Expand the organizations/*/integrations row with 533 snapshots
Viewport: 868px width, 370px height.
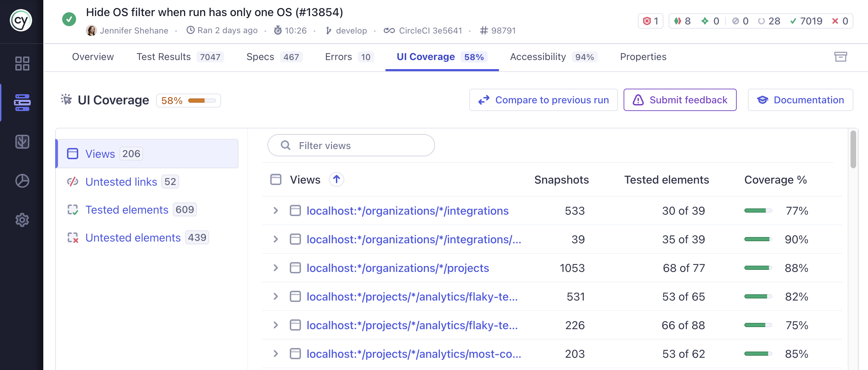(x=275, y=210)
